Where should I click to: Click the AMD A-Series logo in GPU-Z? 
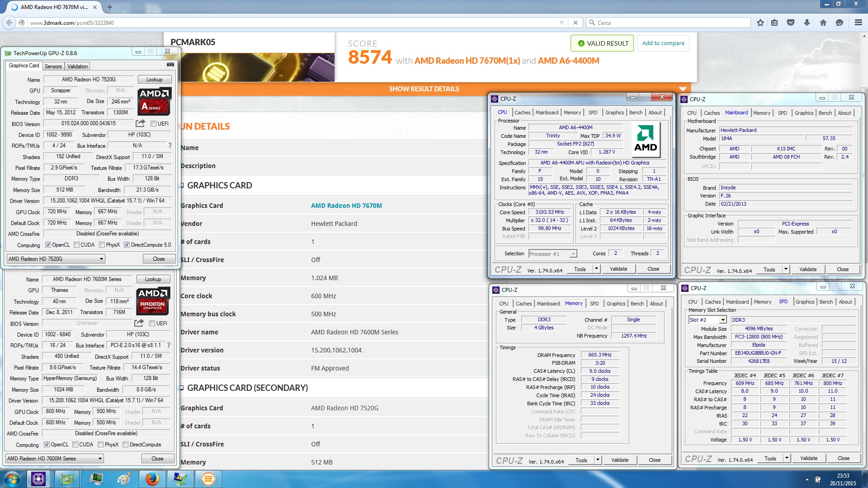[154, 101]
